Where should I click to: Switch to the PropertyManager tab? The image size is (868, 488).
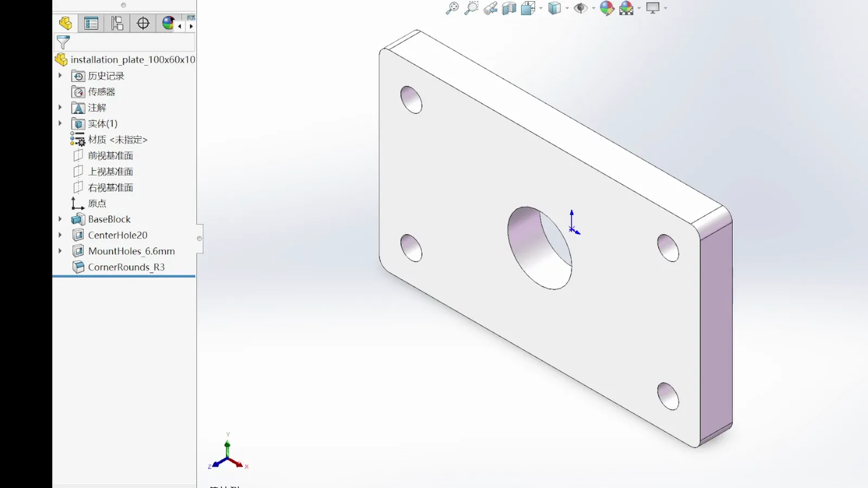[x=91, y=23]
